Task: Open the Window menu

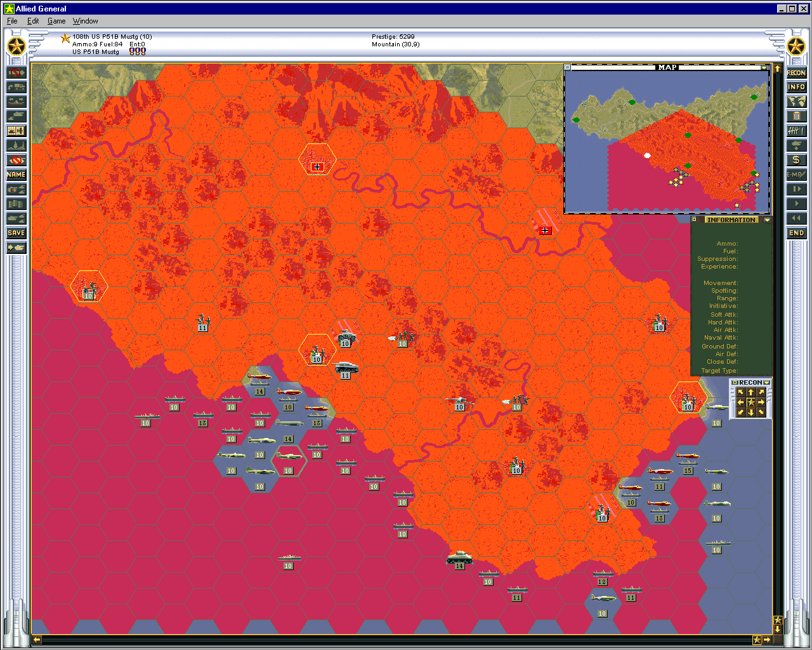Action: (85, 21)
